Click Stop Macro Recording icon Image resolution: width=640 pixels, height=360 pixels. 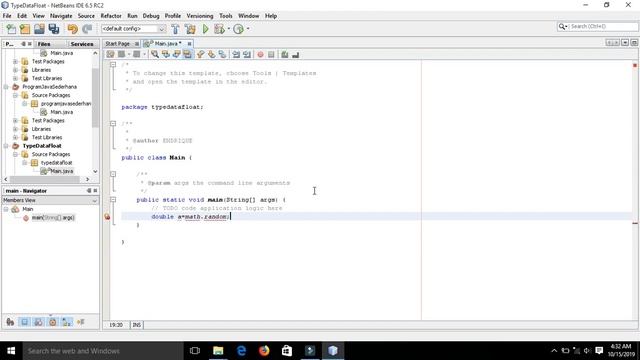tap(271, 54)
